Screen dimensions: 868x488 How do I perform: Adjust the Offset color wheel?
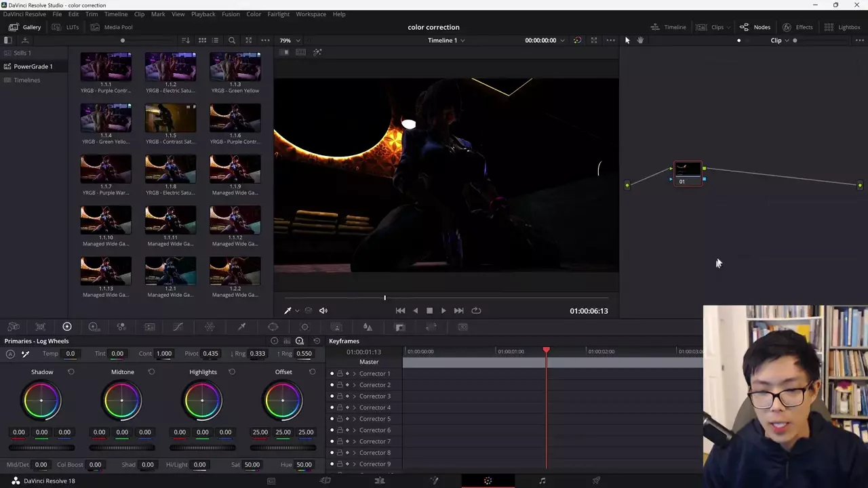pyautogui.click(x=283, y=401)
